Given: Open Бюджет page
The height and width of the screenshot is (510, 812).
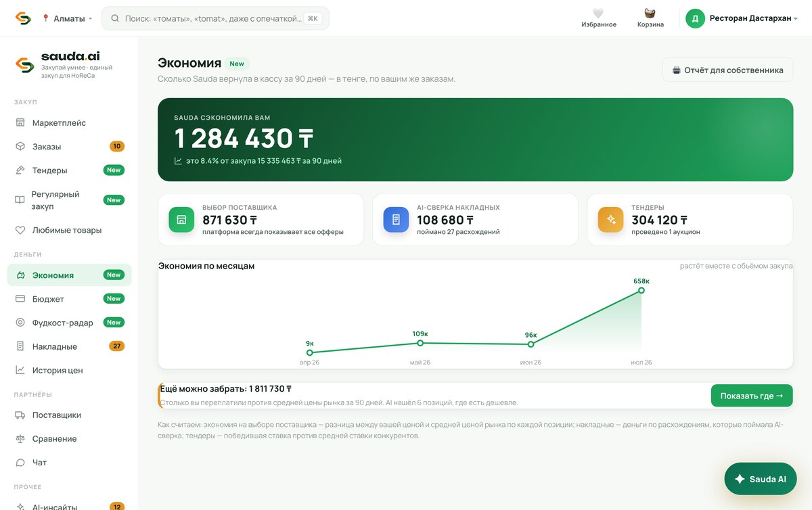Looking at the screenshot, I should pos(69,299).
